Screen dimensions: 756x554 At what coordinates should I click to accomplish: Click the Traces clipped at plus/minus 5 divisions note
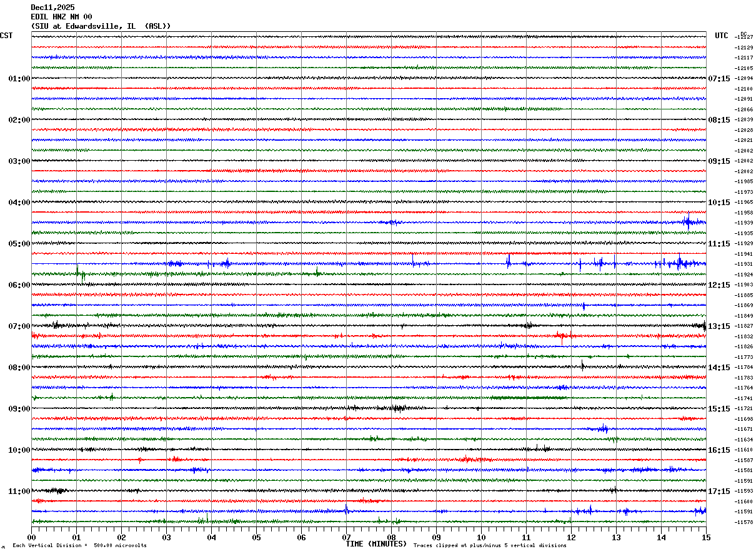pos(490,546)
